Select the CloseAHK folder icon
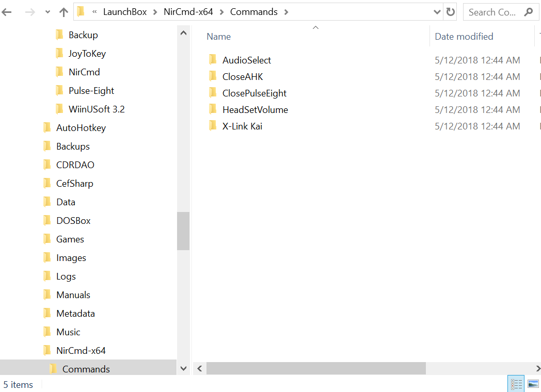Screen dimensions: 541x392 [x=213, y=76]
